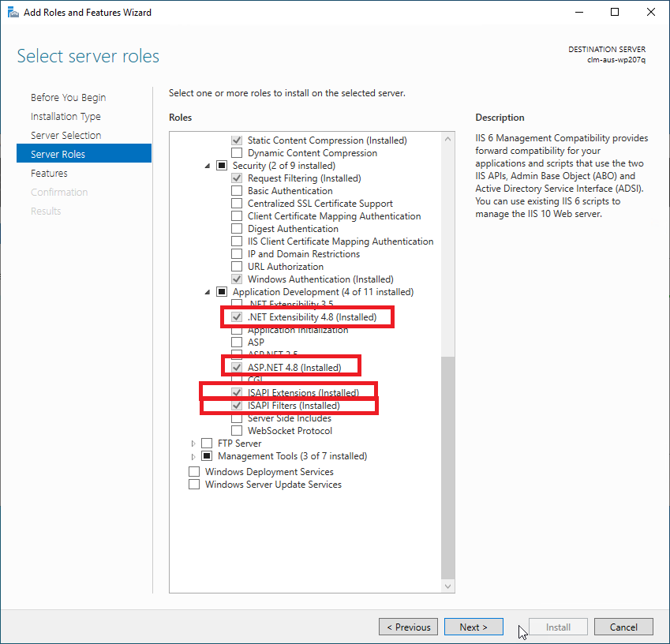Select 'Static Content Compression (Installed)' row
This screenshot has width=670, height=644.
[x=327, y=140]
